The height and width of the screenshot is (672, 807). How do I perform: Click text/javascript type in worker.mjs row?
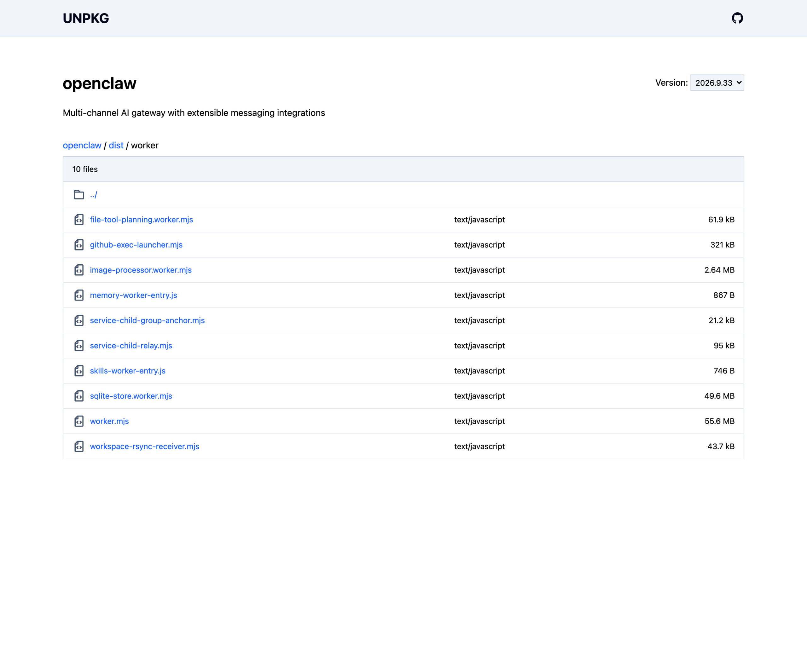click(x=479, y=421)
